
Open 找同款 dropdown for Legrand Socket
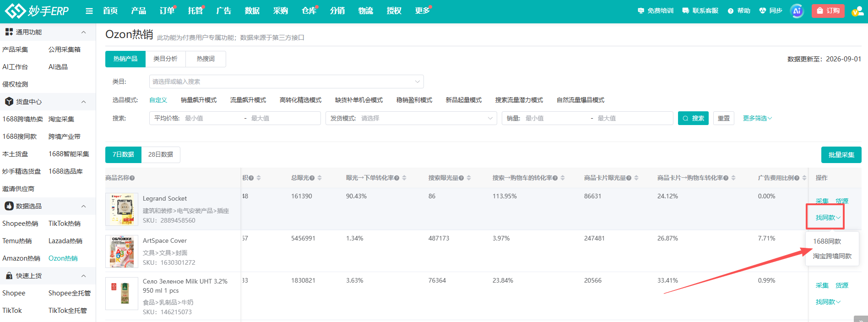pyautogui.click(x=828, y=218)
